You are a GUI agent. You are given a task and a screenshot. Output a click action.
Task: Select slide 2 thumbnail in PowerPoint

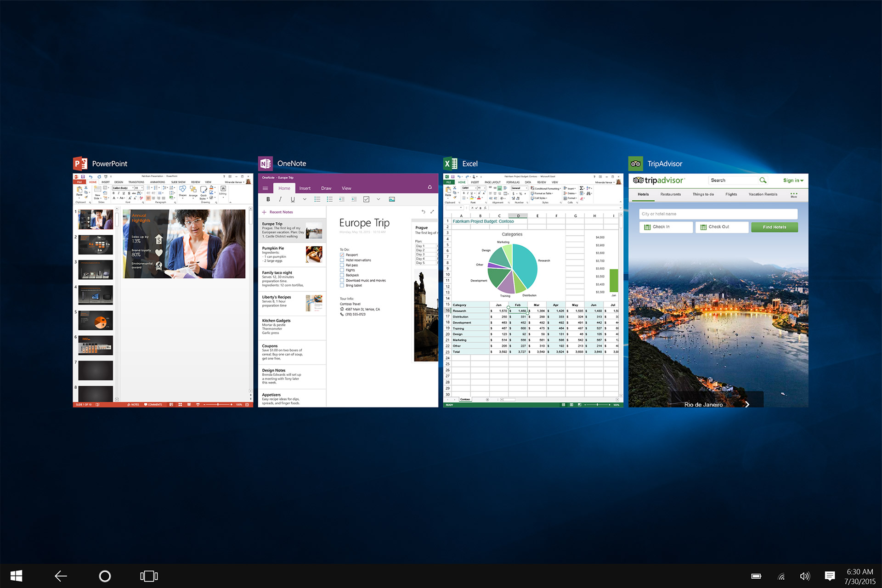pos(96,245)
